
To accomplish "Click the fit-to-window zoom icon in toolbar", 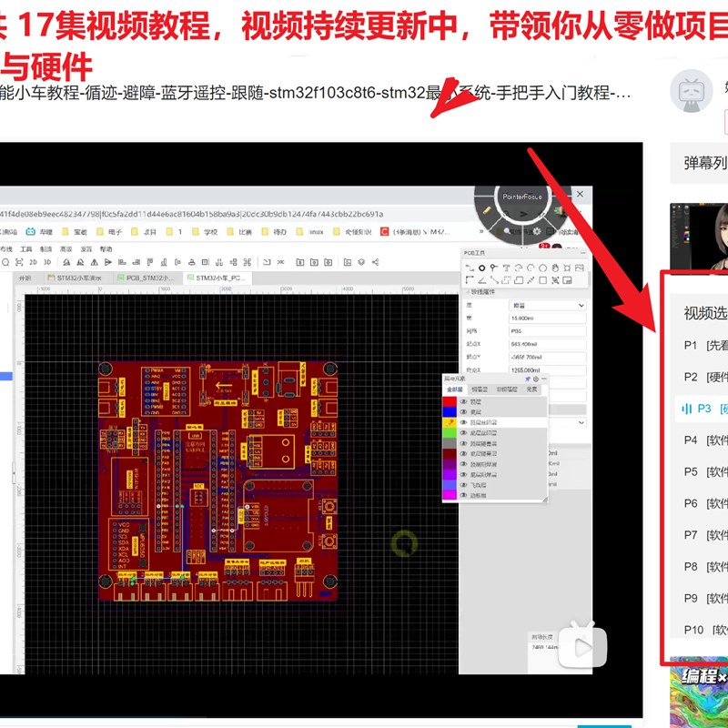I will [19, 262].
